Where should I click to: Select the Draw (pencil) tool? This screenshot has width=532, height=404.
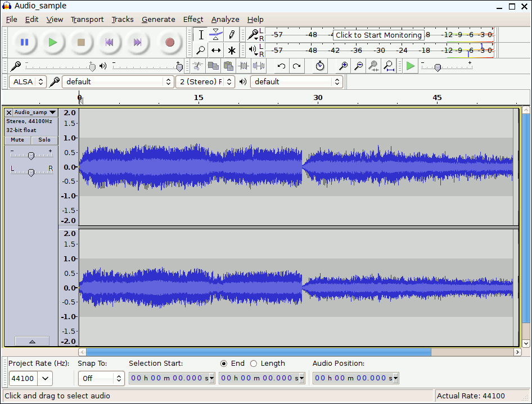click(x=232, y=35)
